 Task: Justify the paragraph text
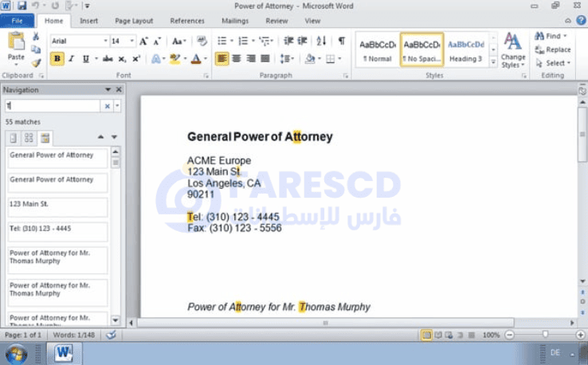click(x=265, y=59)
